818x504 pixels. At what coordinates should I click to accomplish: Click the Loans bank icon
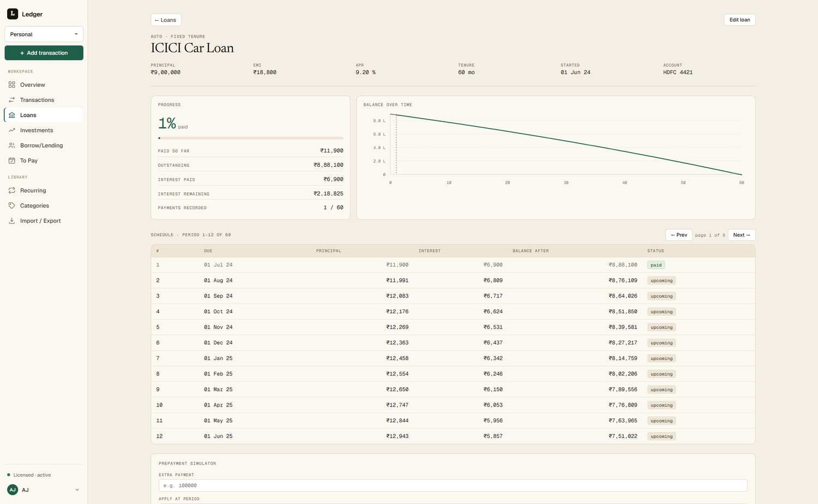(x=12, y=115)
